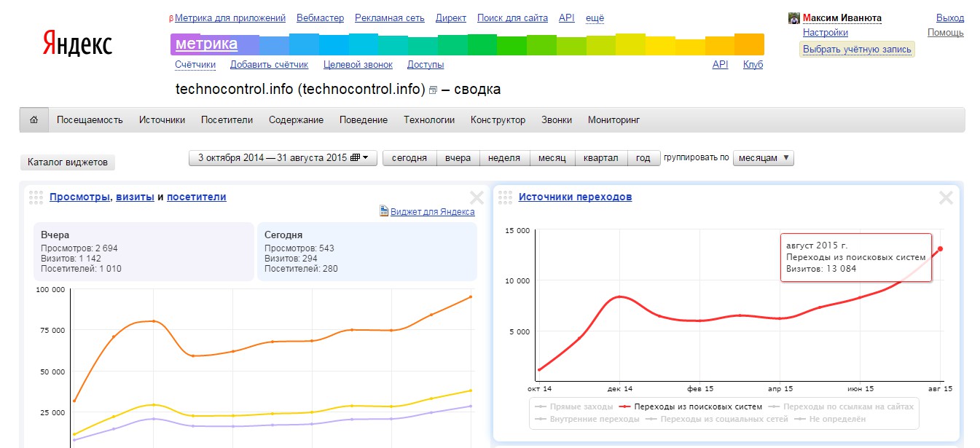Click the Сегодня statistics panel
Viewport: 980px width, 448px height.
click(367, 251)
